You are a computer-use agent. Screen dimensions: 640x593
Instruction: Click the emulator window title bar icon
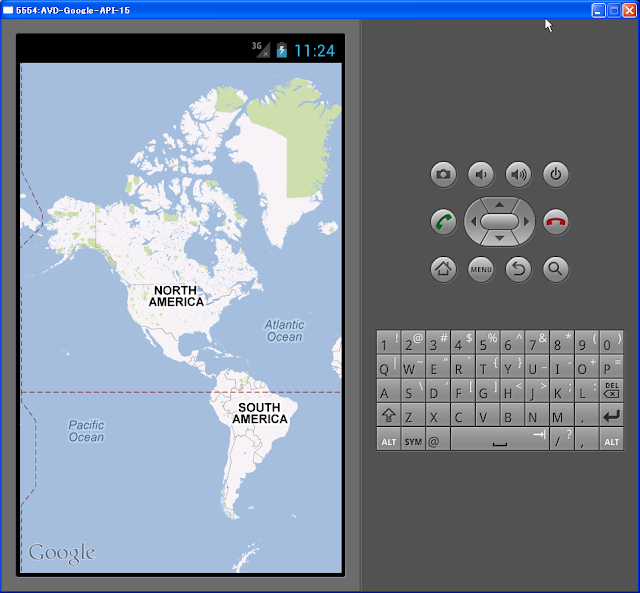8,10
